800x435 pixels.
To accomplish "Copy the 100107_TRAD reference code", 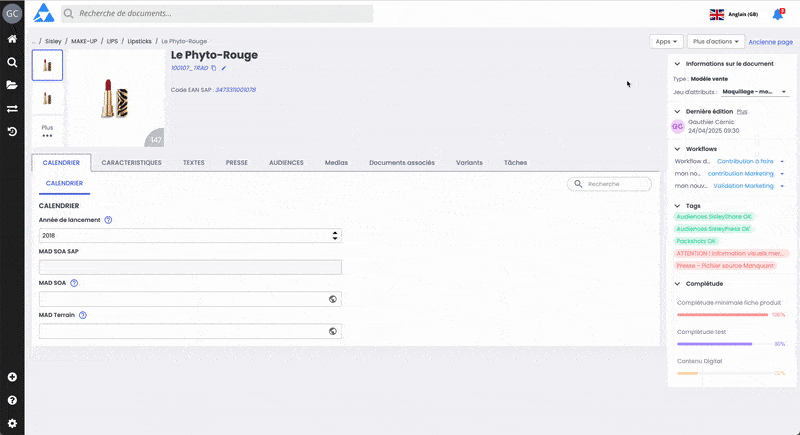I will [x=214, y=68].
